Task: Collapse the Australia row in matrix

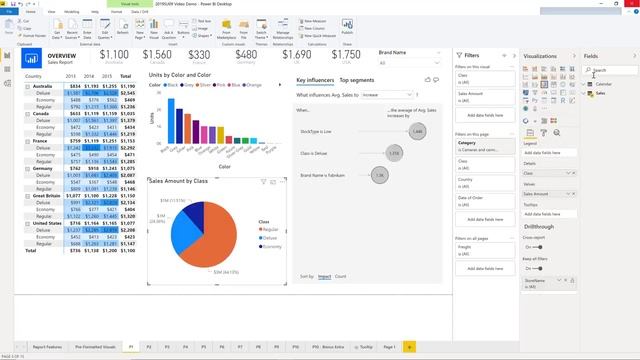Action: click(27, 87)
